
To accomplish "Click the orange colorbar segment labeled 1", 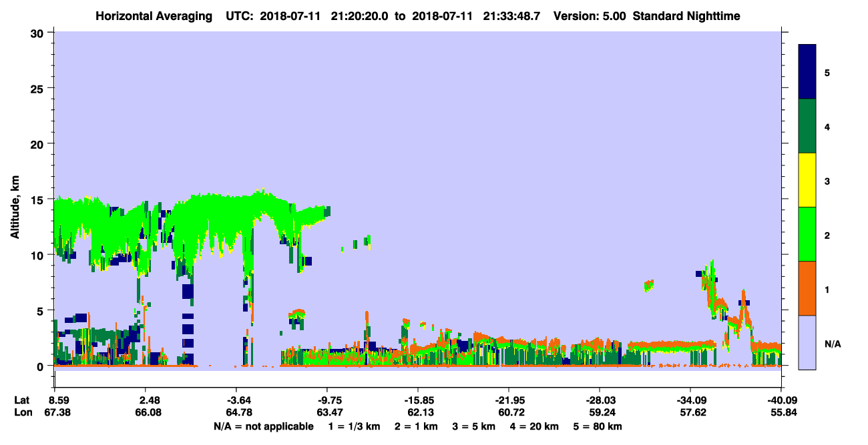I will pos(807,288).
